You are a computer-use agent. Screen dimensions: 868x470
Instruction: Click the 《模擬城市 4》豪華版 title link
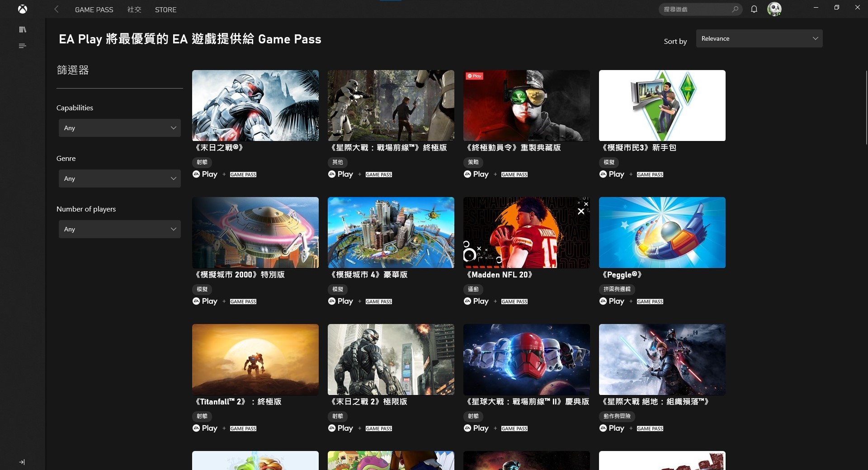[x=368, y=275]
